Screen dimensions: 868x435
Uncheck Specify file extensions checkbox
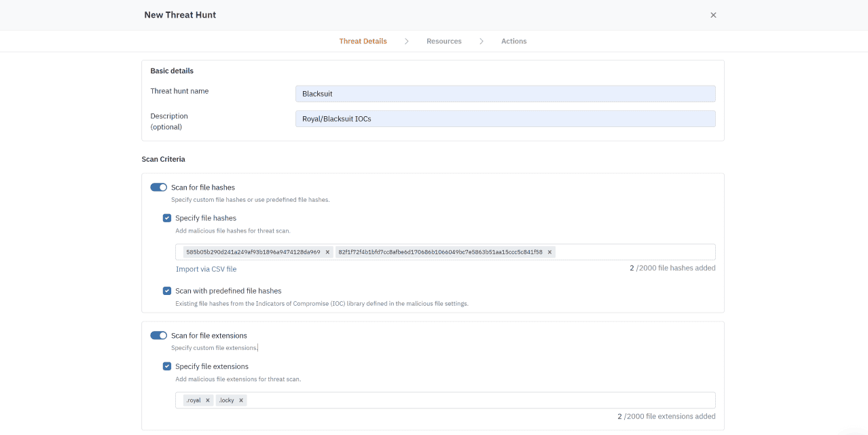pyautogui.click(x=167, y=366)
